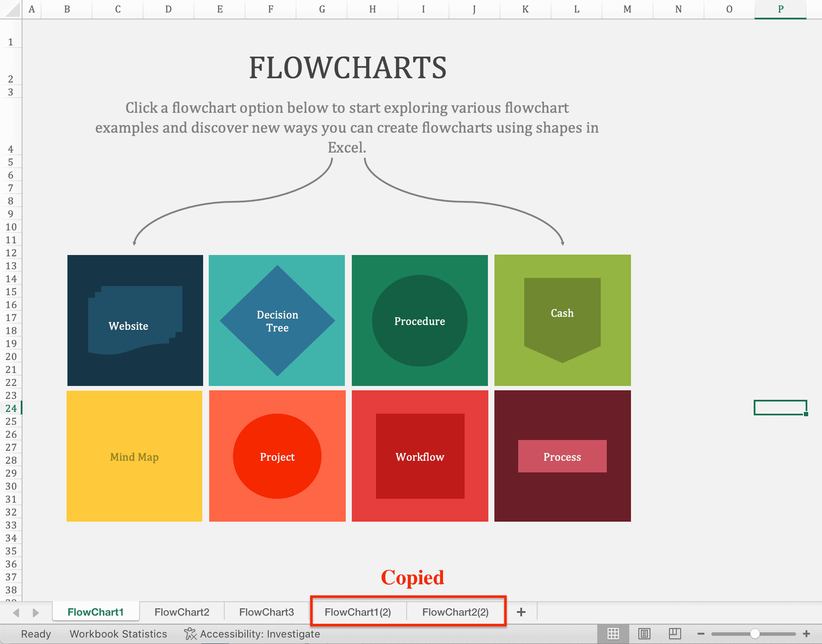Select column F header
The width and height of the screenshot is (822, 644).
(271, 9)
